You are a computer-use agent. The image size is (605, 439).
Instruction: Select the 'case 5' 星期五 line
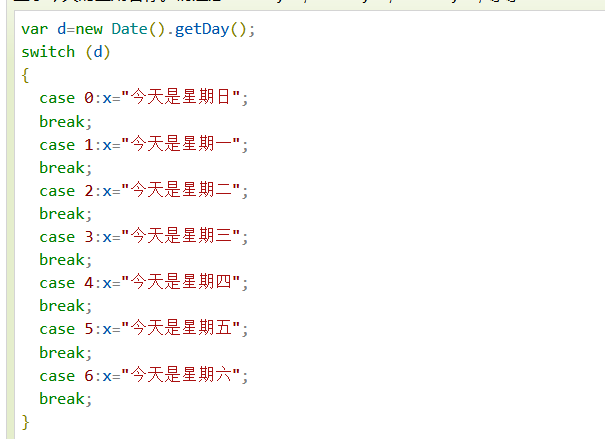(144, 329)
